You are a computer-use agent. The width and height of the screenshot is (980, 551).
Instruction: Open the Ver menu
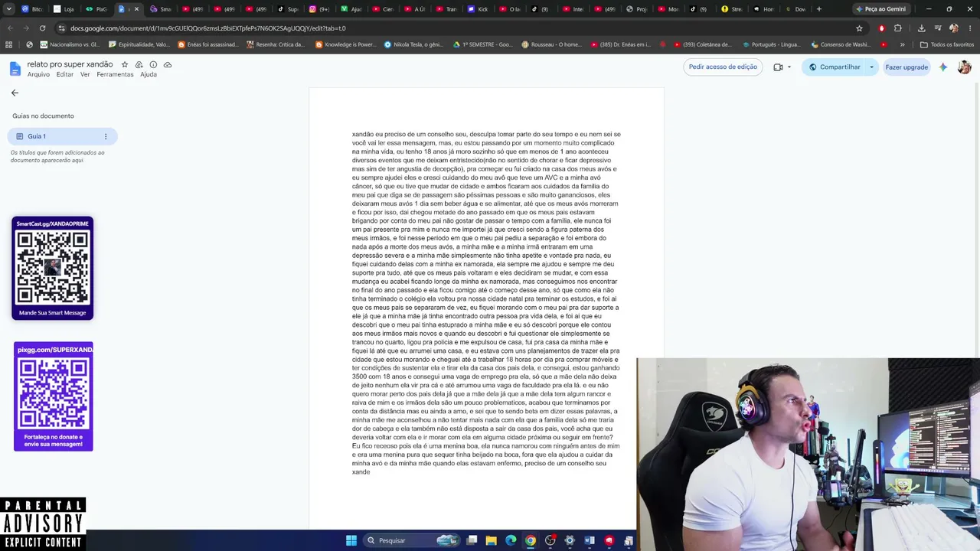coord(85,74)
